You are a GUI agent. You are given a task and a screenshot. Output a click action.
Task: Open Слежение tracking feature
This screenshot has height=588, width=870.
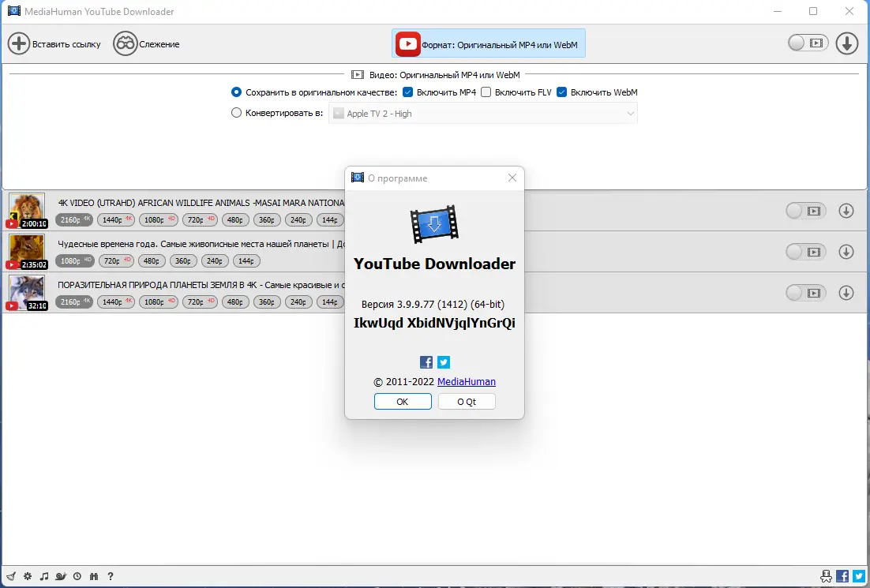point(146,43)
